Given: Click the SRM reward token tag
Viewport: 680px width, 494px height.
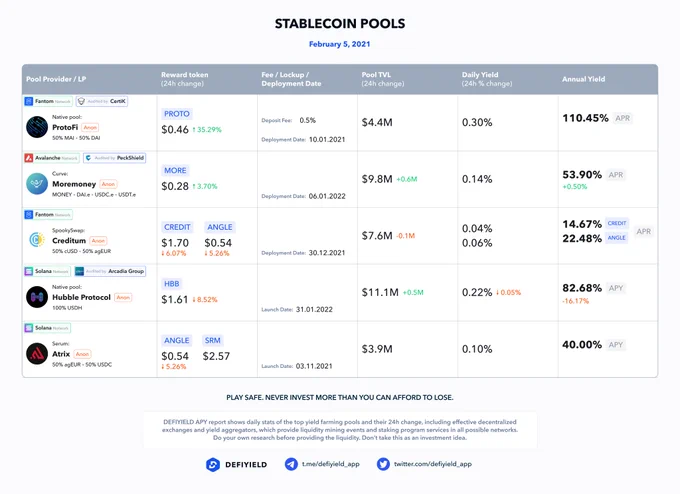Looking at the screenshot, I should click(212, 341).
